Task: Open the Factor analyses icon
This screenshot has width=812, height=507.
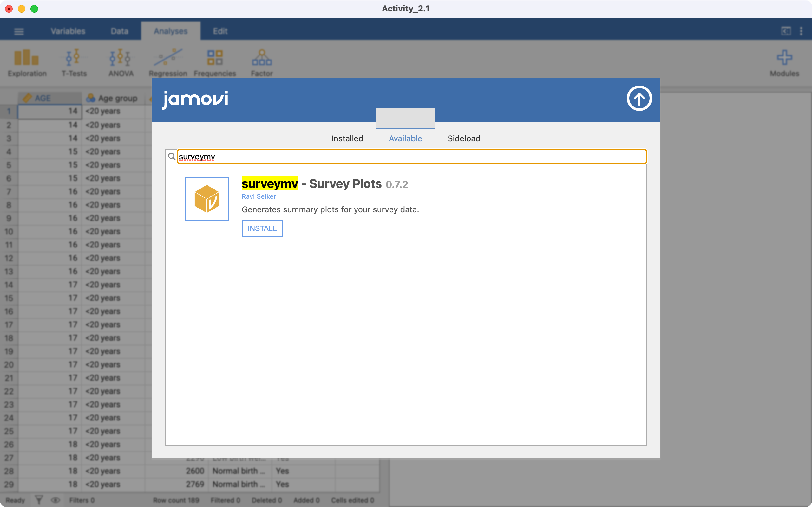Action: [262, 63]
